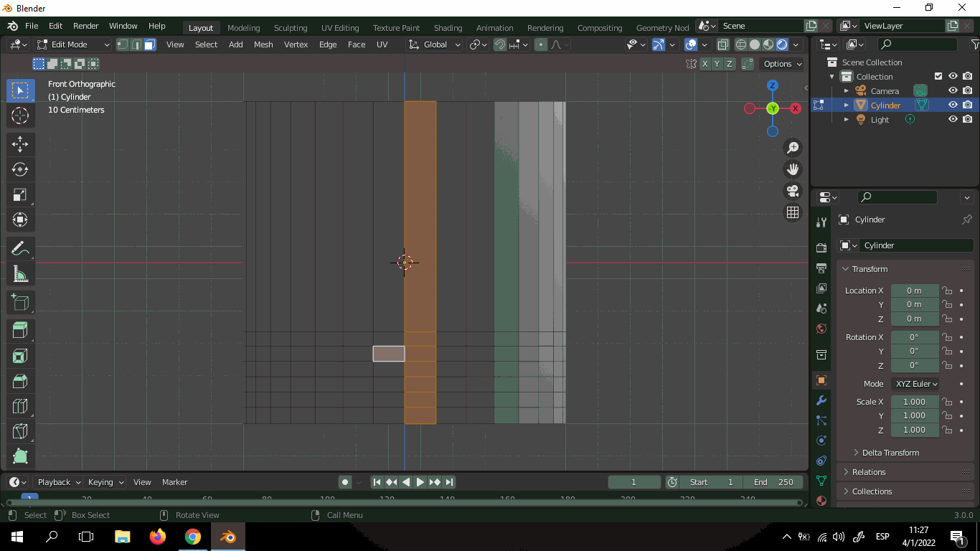Hide the Cylinder object in viewport
This screenshot has width=980, height=551.
pos(953,105)
